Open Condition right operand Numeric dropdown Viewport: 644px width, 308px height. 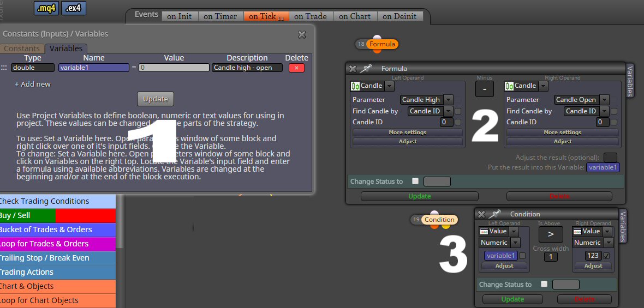(x=609, y=243)
